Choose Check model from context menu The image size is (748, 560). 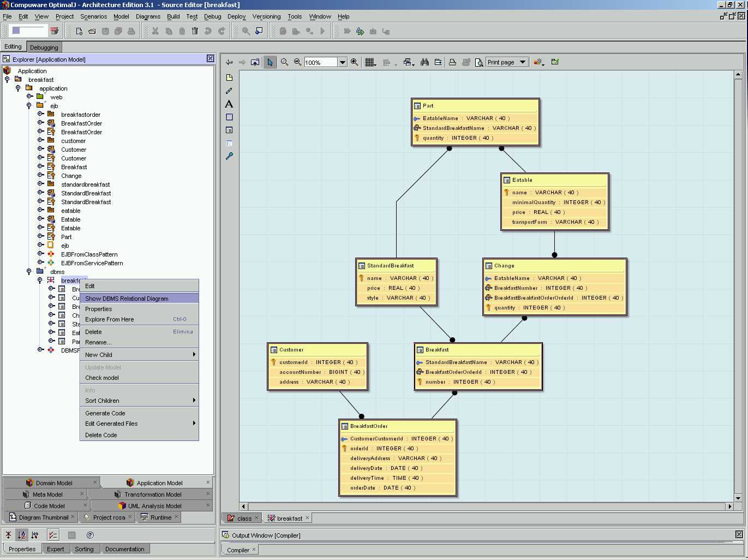[139, 378]
